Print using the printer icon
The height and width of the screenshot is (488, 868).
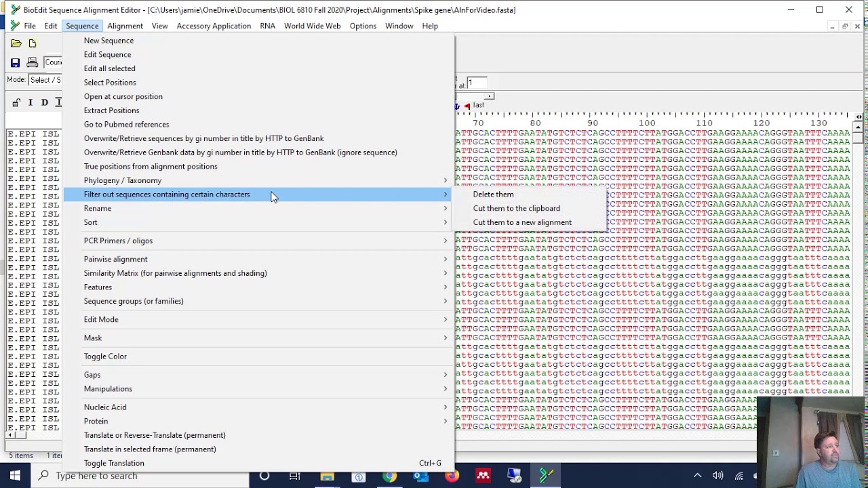point(32,62)
